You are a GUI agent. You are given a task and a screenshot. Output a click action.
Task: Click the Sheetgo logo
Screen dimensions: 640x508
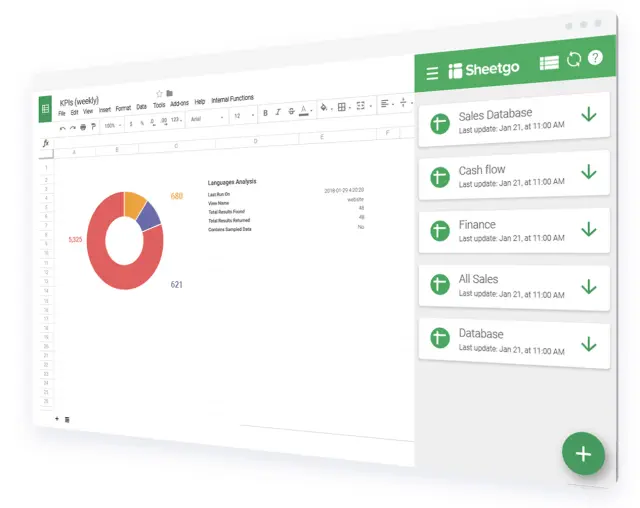click(x=484, y=69)
